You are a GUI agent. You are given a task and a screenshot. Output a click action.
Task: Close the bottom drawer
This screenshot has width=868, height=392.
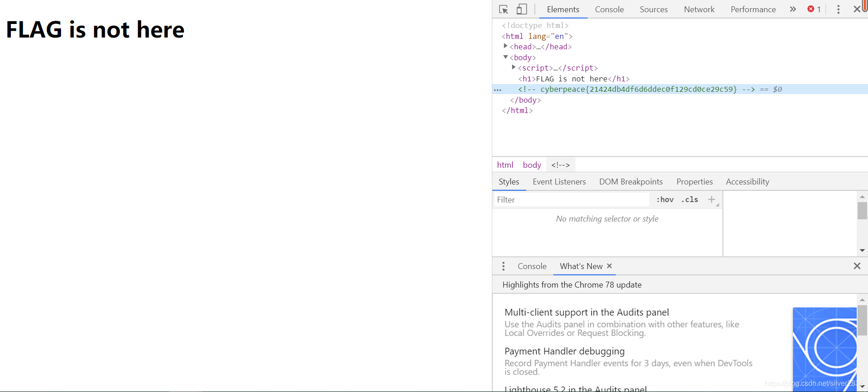[857, 266]
